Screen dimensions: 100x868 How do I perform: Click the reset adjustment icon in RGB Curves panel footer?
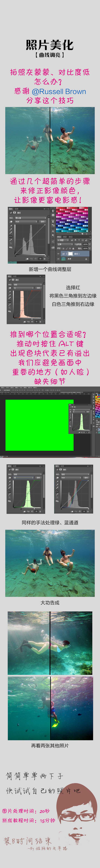36,258
